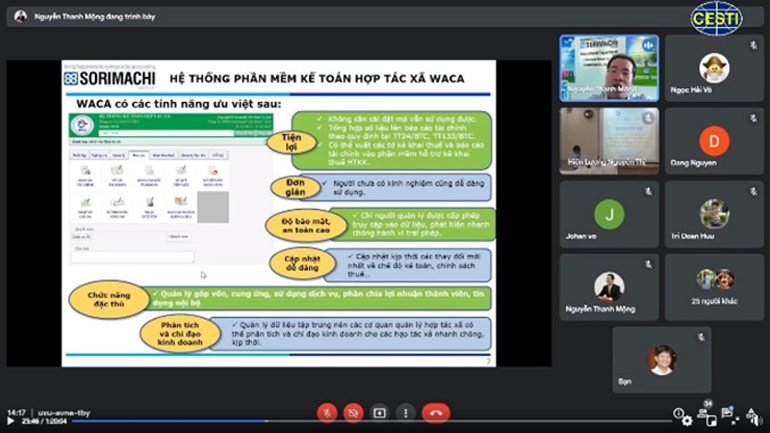
Task: Click the green 'J' avatar of Johan vo
Action: (x=609, y=214)
